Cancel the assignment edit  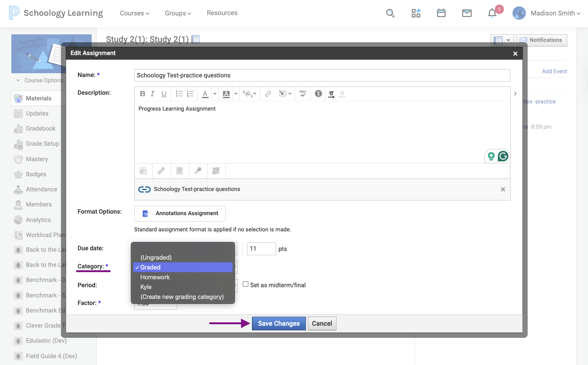tap(322, 323)
